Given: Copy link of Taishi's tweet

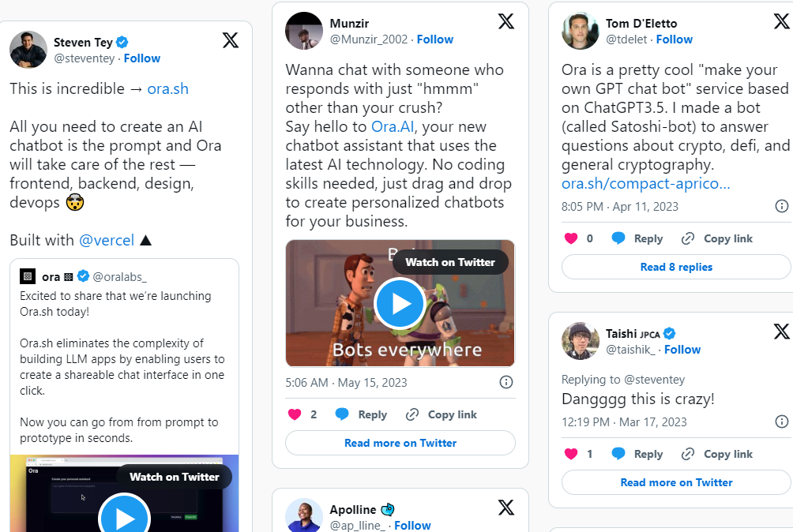Looking at the screenshot, I should (x=717, y=454).
